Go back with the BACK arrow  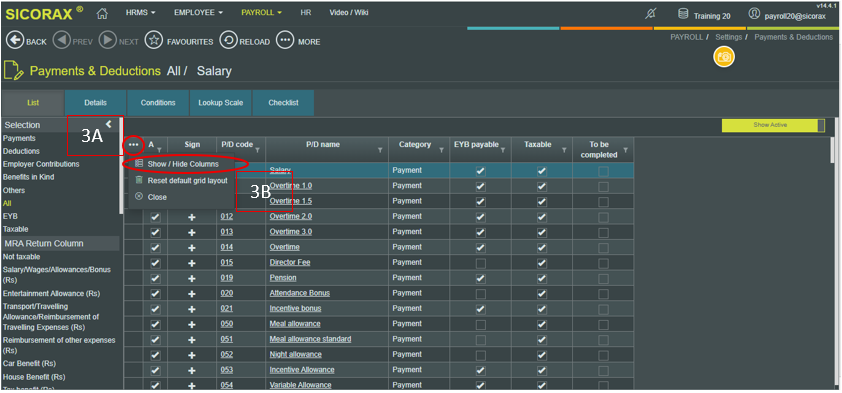click(x=14, y=41)
